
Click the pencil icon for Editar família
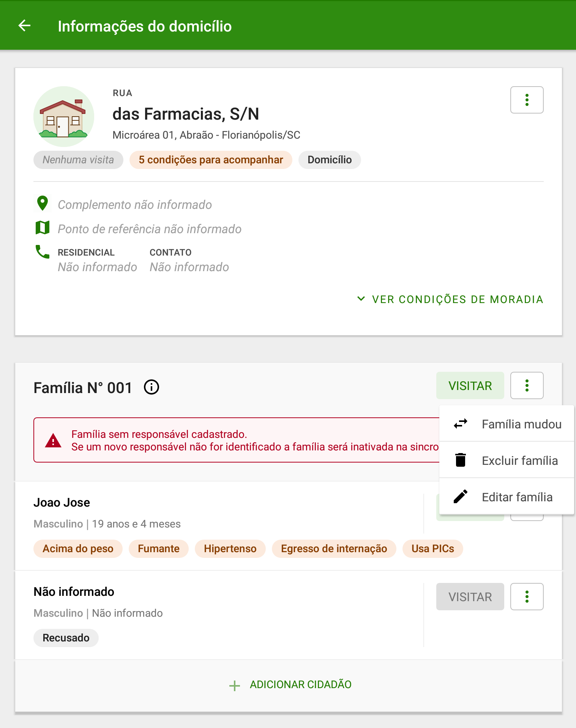tap(461, 496)
